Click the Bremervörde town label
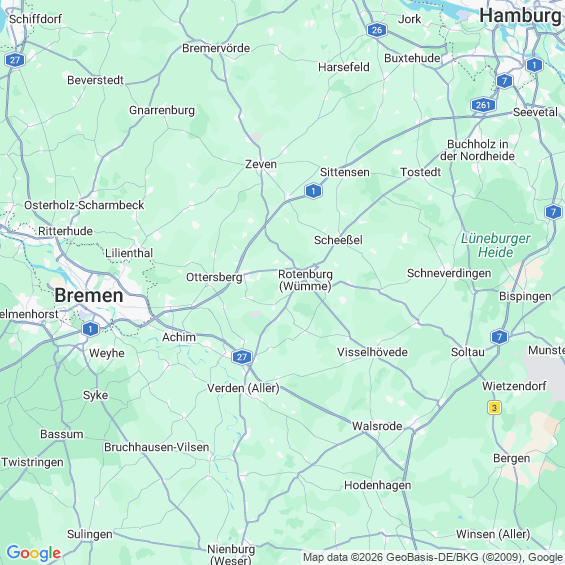 [216, 48]
